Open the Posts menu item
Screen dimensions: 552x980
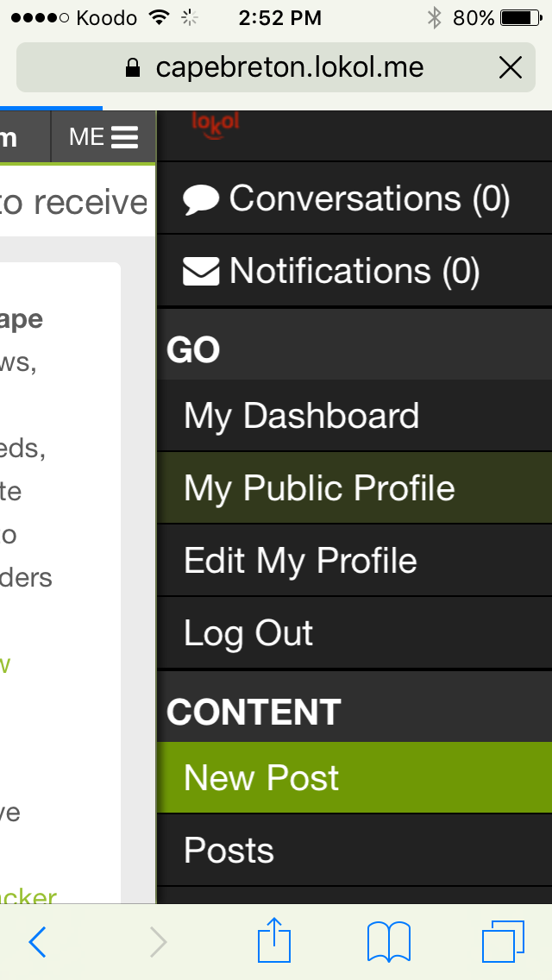[354, 850]
